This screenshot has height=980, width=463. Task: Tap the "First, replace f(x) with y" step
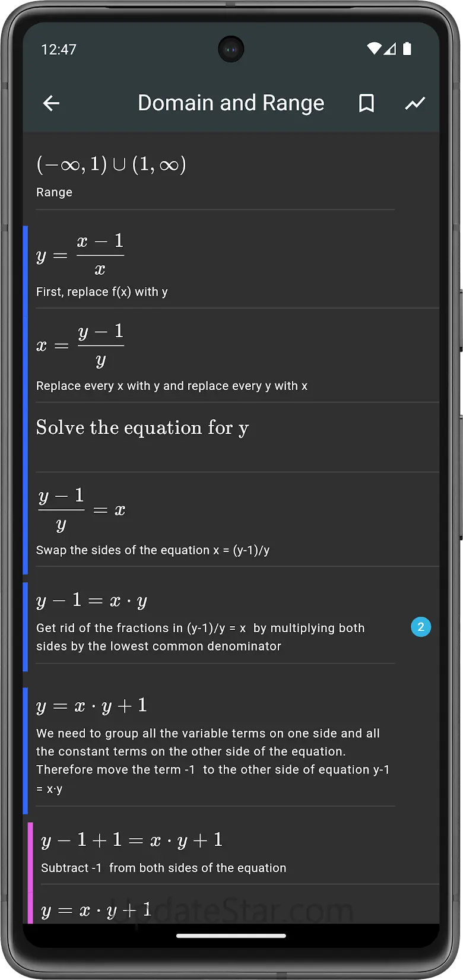tap(102, 292)
